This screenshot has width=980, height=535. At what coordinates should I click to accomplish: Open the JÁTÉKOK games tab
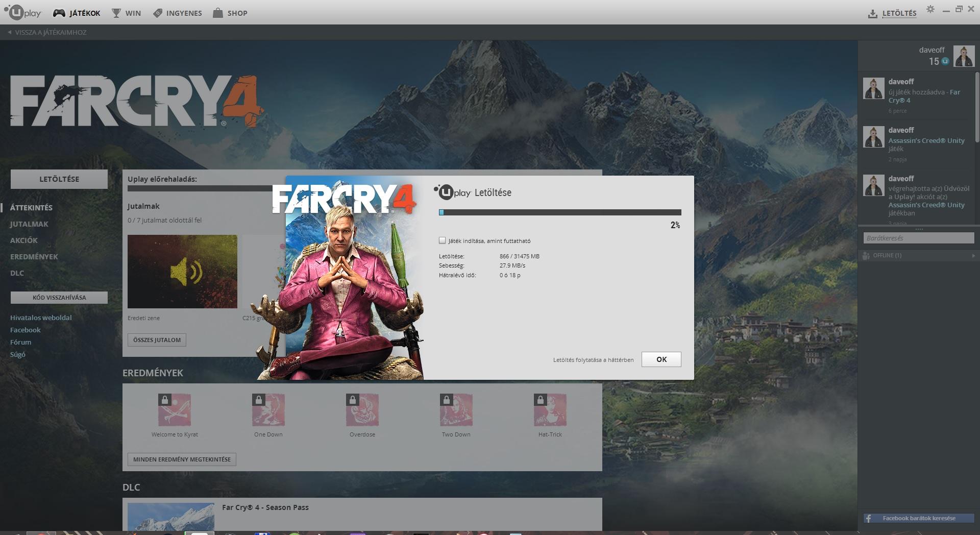coord(77,13)
